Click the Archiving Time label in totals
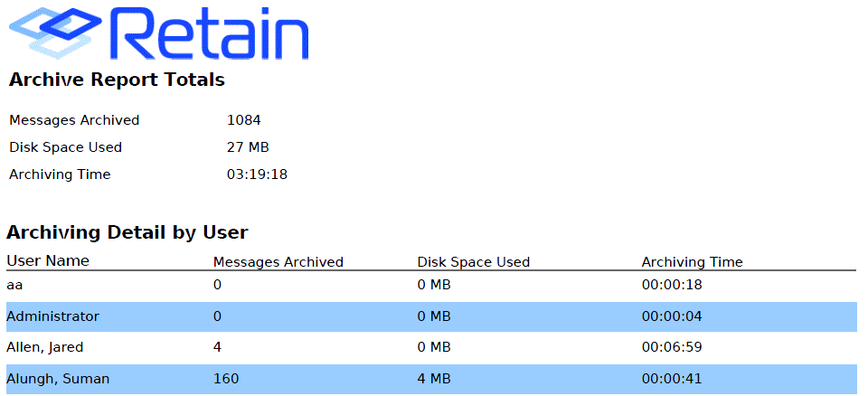The height and width of the screenshot is (396, 868). (60, 174)
